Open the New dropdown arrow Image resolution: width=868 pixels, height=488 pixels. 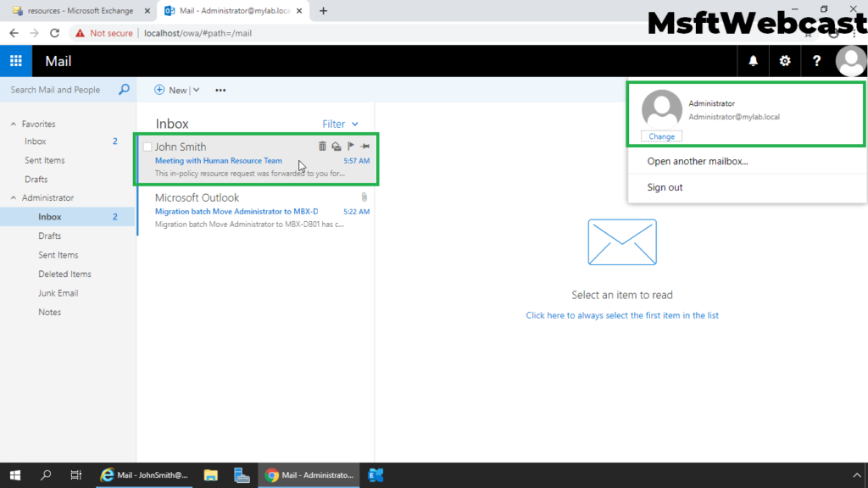pyautogui.click(x=197, y=90)
